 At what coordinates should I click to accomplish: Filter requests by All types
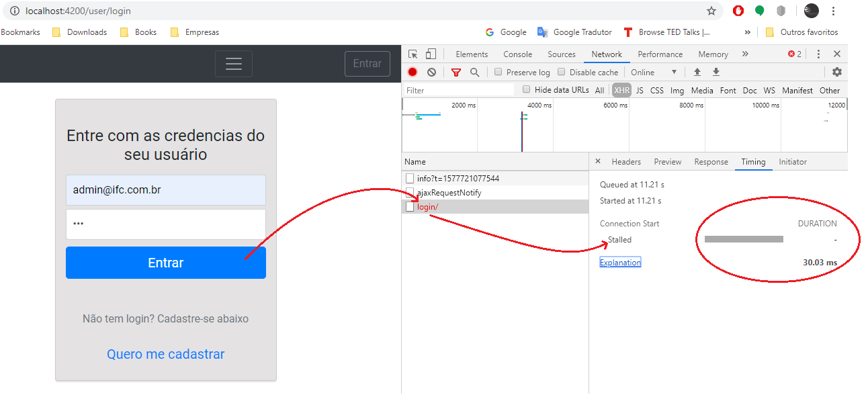599,90
